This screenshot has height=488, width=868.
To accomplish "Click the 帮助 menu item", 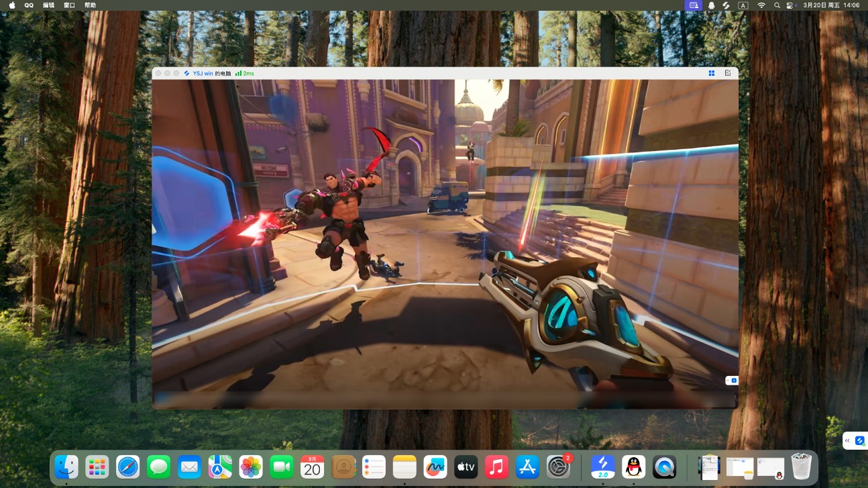I will (90, 5).
